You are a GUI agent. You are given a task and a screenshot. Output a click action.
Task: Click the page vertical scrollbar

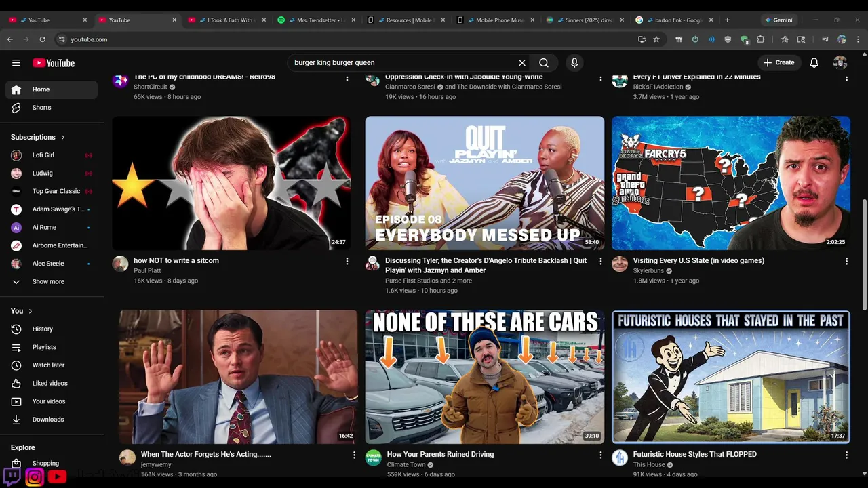863,253
